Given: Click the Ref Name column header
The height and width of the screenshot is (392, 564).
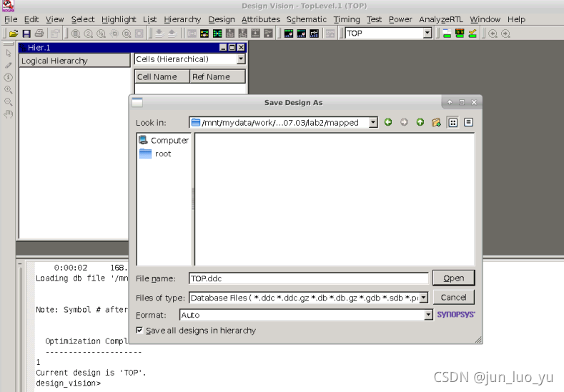Looking at the screenshot, I should tap(217, 77).
